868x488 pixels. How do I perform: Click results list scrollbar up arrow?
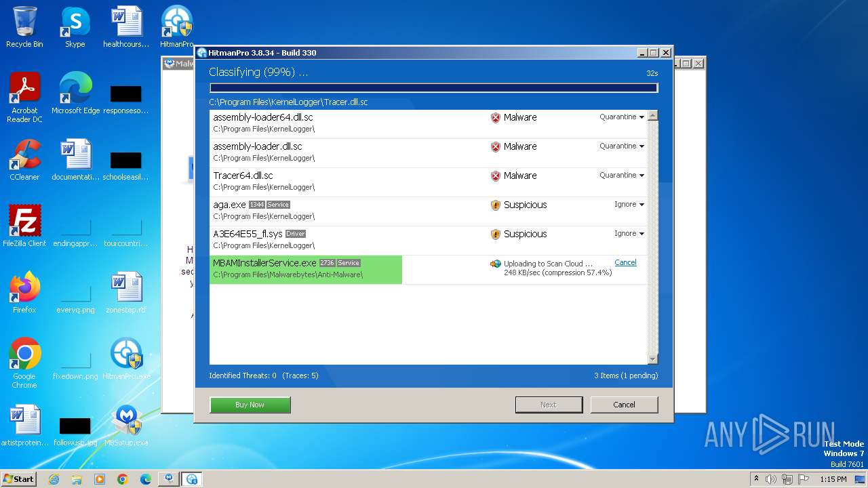tap(653, 116)
